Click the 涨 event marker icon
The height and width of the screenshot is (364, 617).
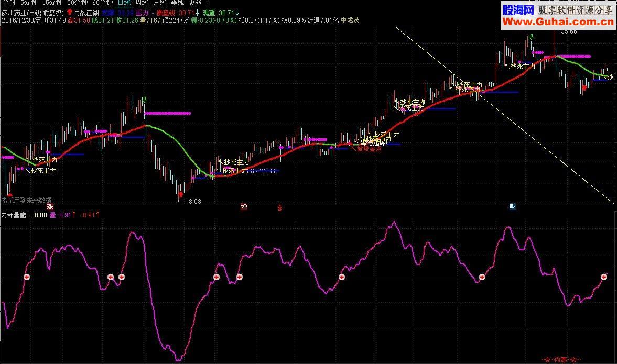pos(50,207)
